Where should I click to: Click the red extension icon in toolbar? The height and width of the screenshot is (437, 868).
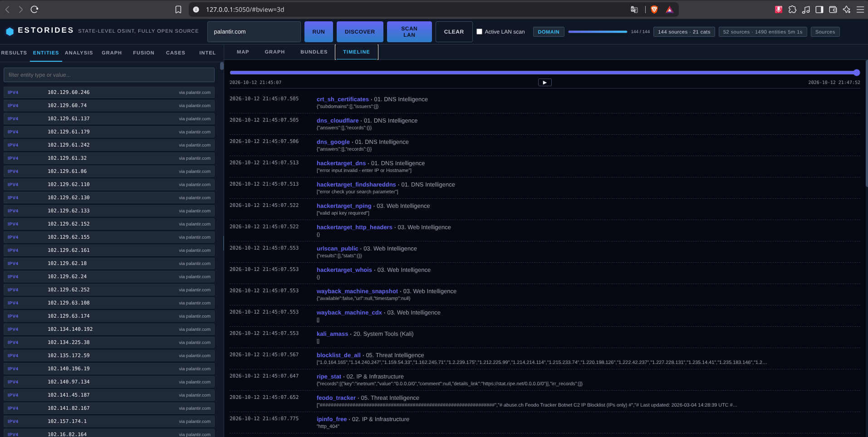click(779, 10)
